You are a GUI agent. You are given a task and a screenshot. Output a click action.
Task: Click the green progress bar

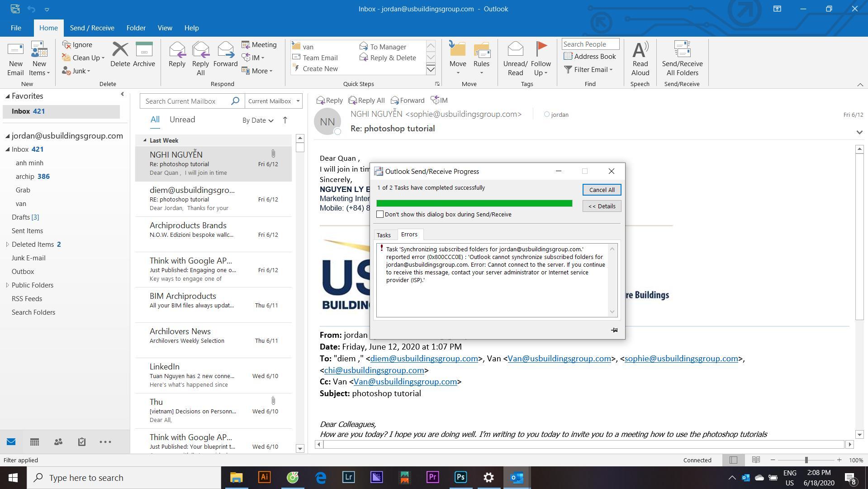tap(474, 203)
